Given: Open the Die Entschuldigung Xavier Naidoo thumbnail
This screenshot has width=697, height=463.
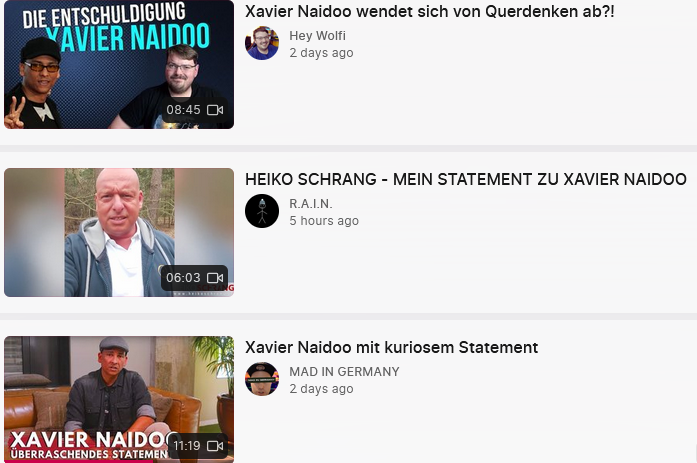Looking at the screenshot, I should pos(119,64).
